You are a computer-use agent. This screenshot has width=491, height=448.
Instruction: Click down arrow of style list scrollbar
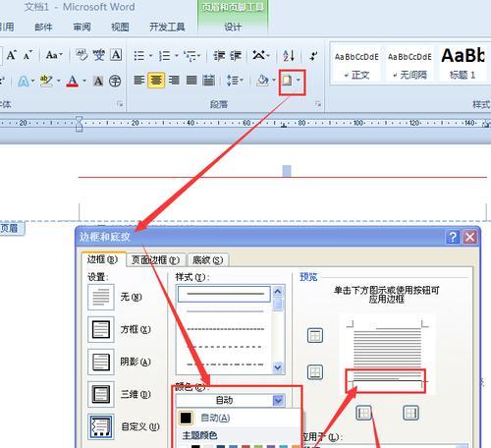point(278,367)
